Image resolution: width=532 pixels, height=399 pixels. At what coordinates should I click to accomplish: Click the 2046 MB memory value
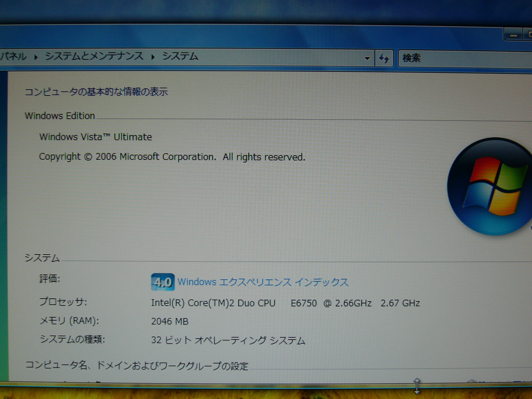pyautogui.click(x=170, y=322)
